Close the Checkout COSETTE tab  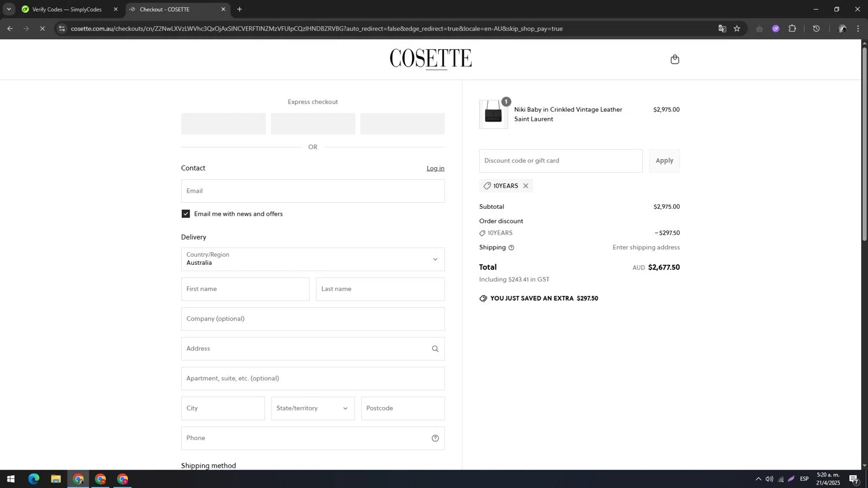pyautogui.click(x=223, y=9)
